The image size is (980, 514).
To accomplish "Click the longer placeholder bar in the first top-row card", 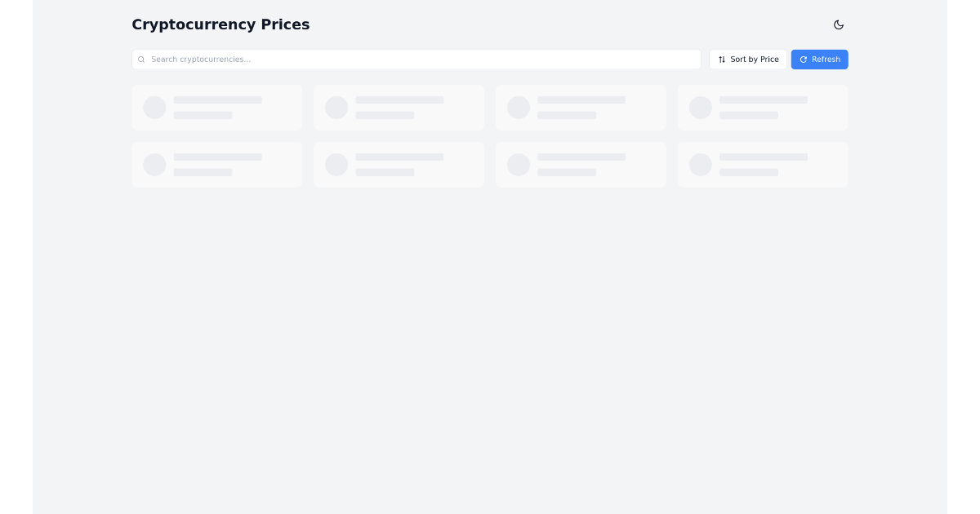I will point(217,100).
